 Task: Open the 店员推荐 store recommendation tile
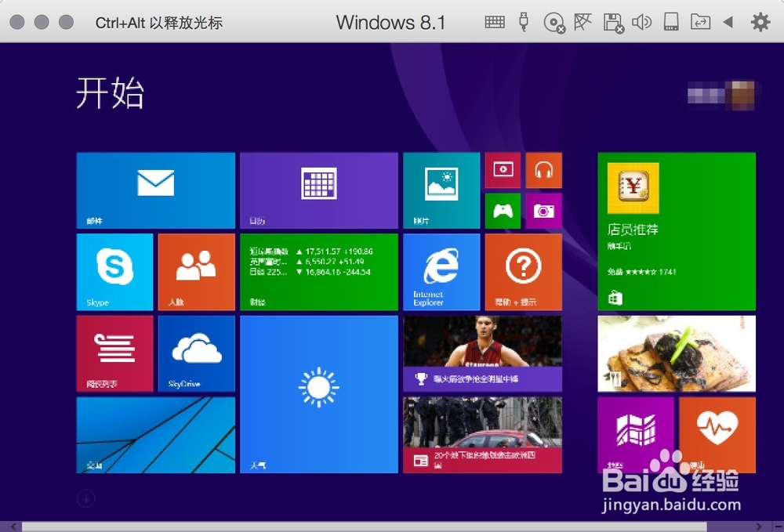coord(676,231)
